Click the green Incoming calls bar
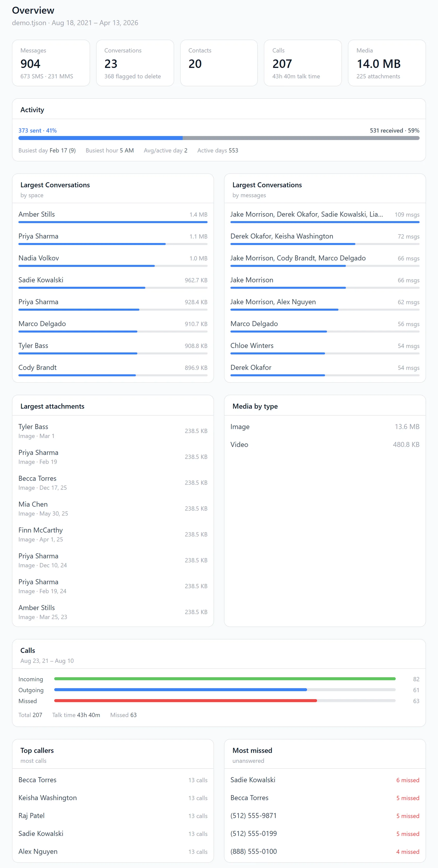This screenshot has height=868, width=438. point(225,679)
